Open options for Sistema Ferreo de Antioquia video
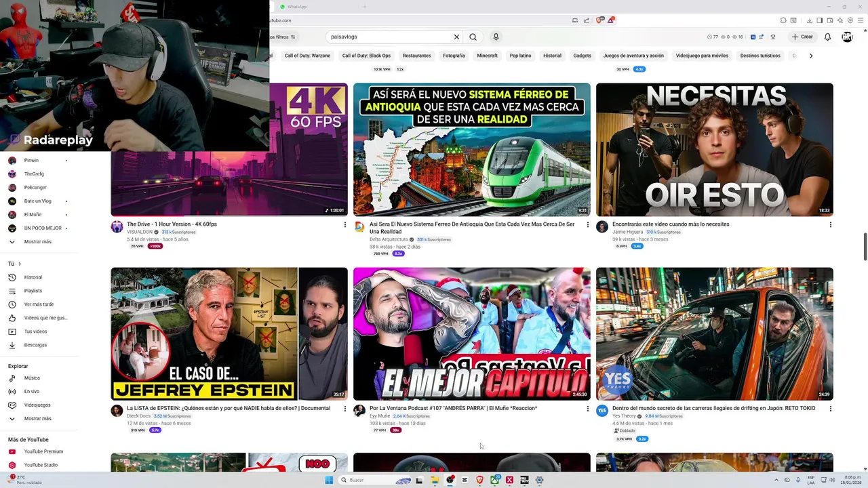868x488 pixels. 587,225
